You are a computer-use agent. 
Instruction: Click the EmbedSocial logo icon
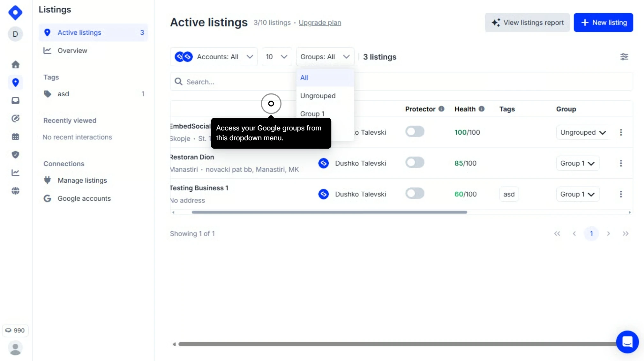[15, 13]
